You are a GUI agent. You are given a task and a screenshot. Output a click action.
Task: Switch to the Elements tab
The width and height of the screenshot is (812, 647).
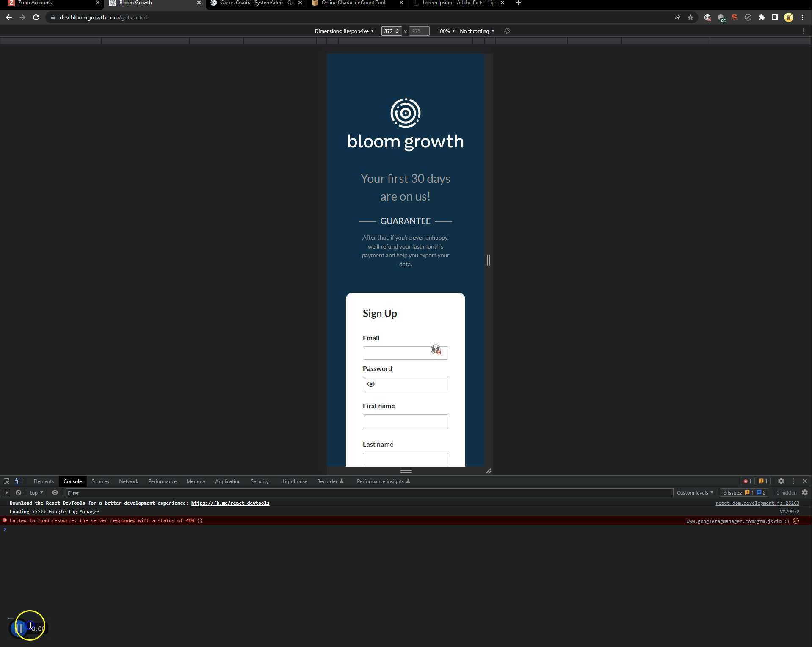(x=44, y=481)
